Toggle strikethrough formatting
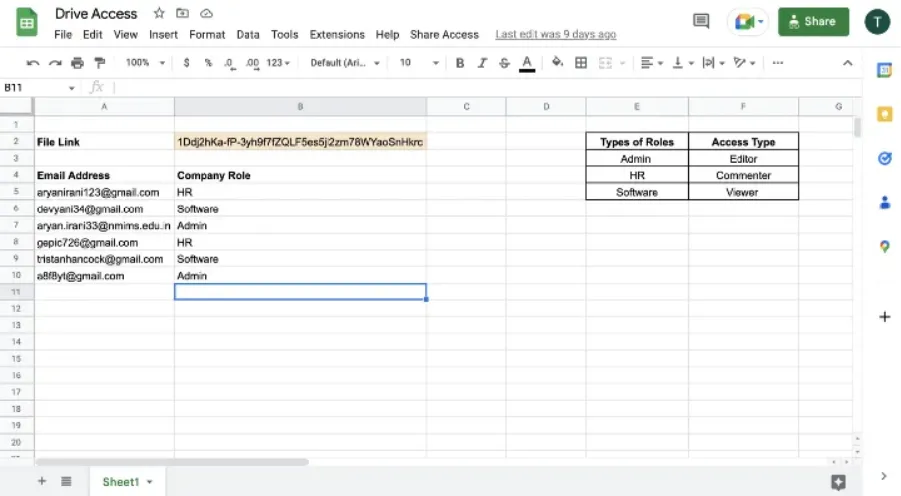 (x=504, y=63)
